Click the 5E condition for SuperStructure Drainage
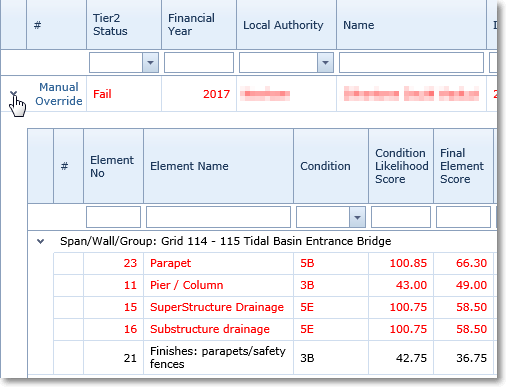Image resolution: width=506 pixels, height=387 pixels. (x=331, y=307)
